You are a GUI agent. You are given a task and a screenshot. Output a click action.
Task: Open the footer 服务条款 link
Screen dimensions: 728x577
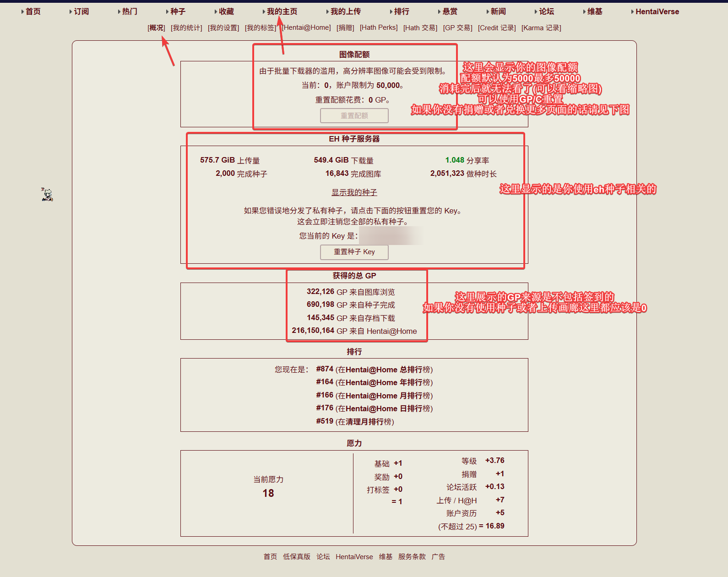point(412,557)
